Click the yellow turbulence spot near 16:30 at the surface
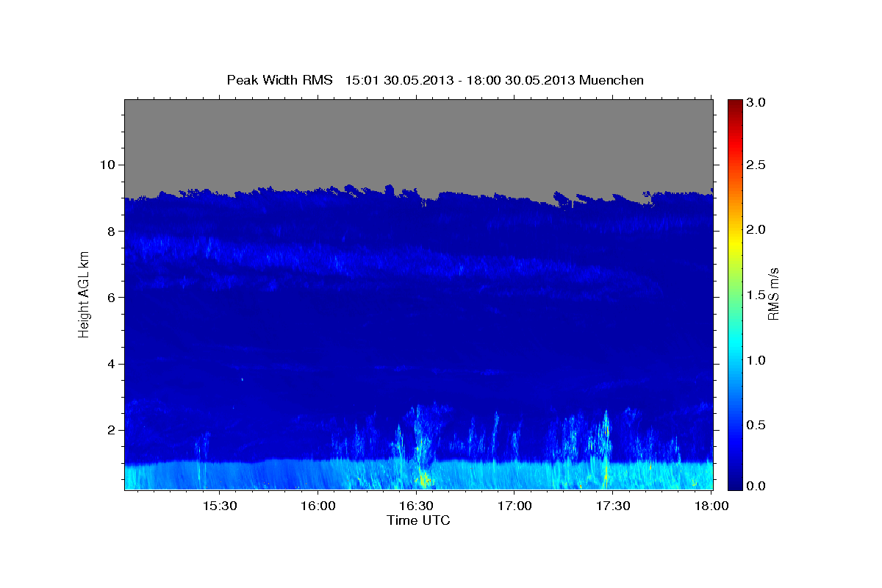 tap(421, 478)
